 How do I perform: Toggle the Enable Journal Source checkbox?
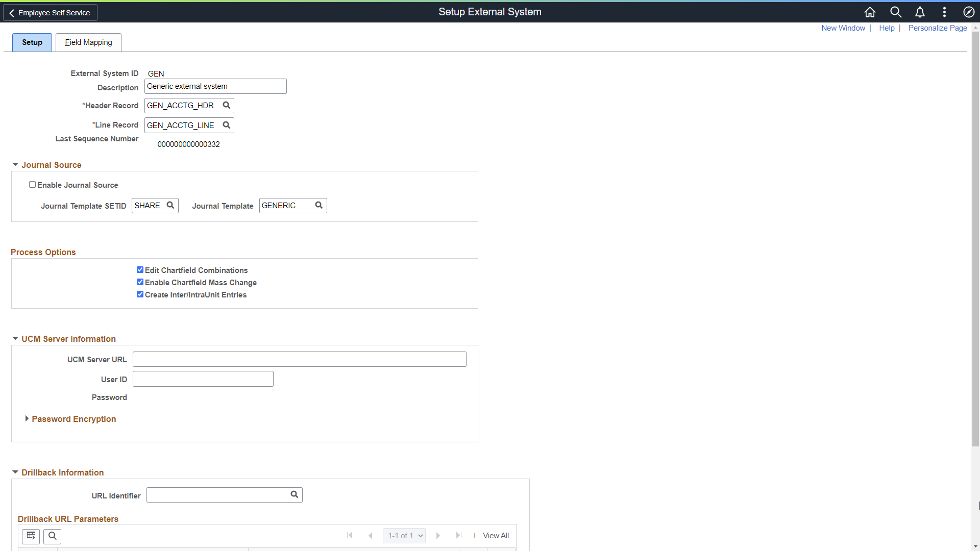coord(32,184)
